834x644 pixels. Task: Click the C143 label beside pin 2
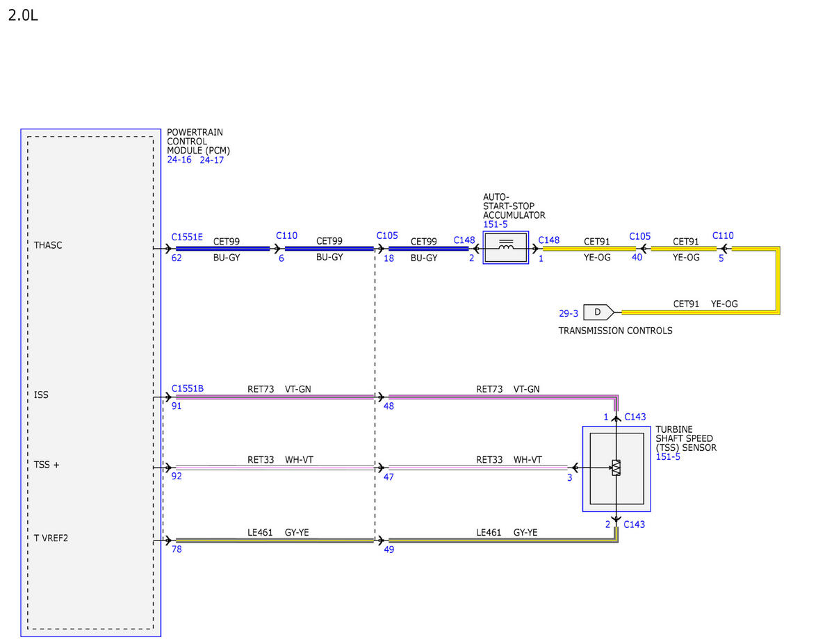(x=635, y=525)
